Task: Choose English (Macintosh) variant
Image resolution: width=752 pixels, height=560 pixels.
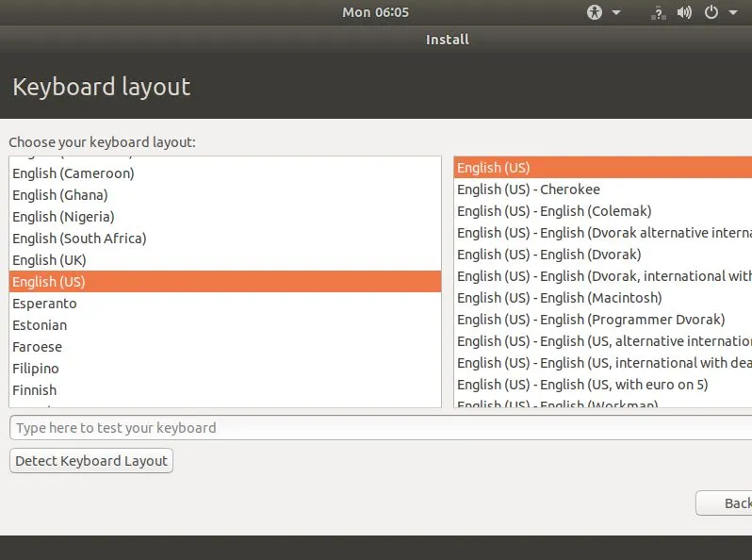Action: coord(560,298)
